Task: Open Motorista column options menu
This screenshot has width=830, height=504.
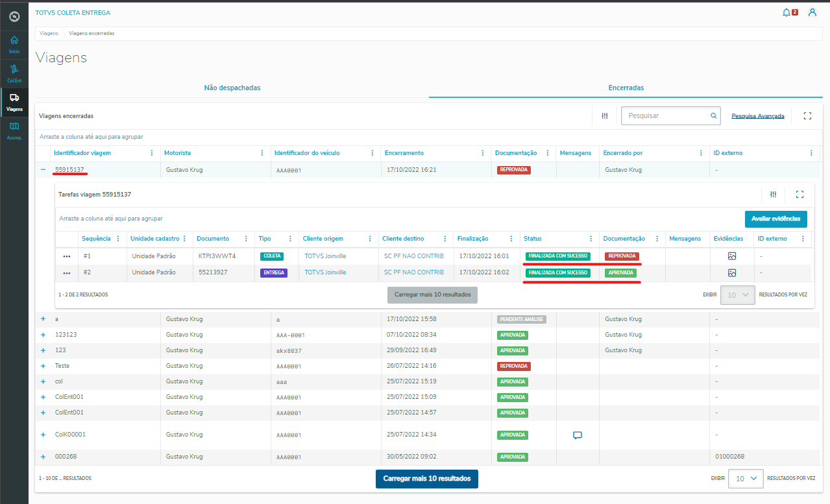Action: tap(262, 153)
